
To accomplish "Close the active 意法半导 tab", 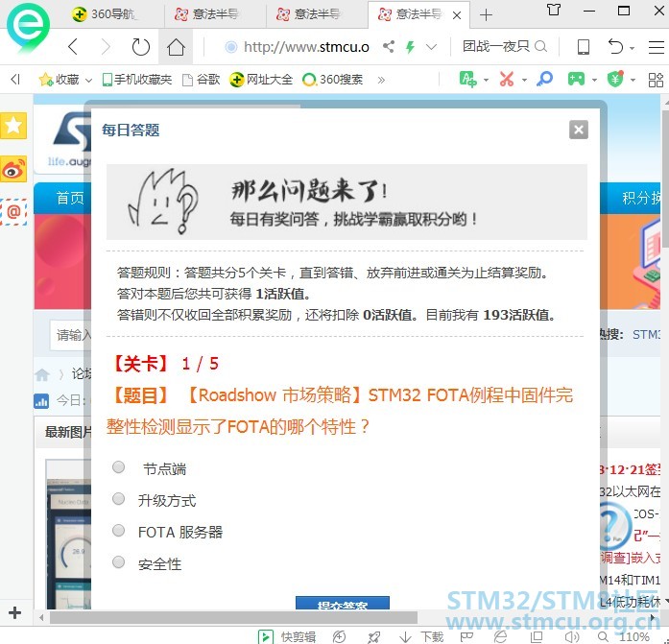I will coord(457,15).
